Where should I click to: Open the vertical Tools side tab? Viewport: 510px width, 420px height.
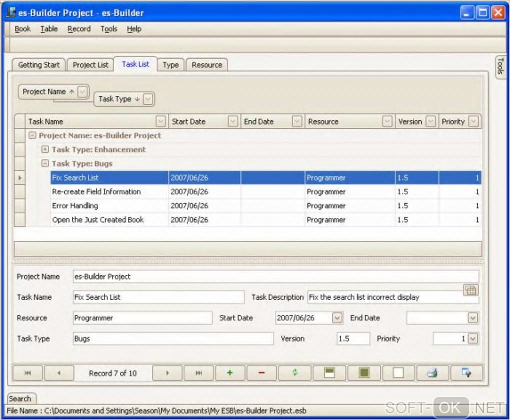(500, 66)
